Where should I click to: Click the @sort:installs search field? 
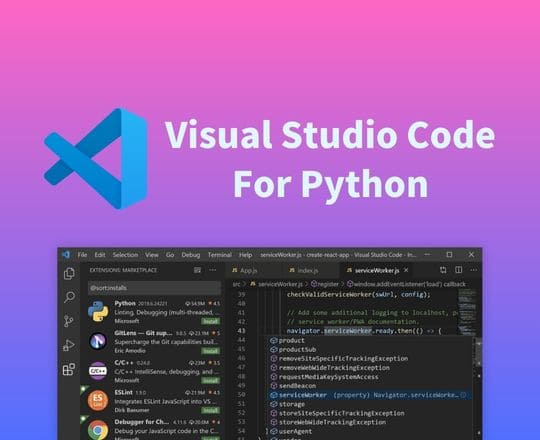[154, 288]
